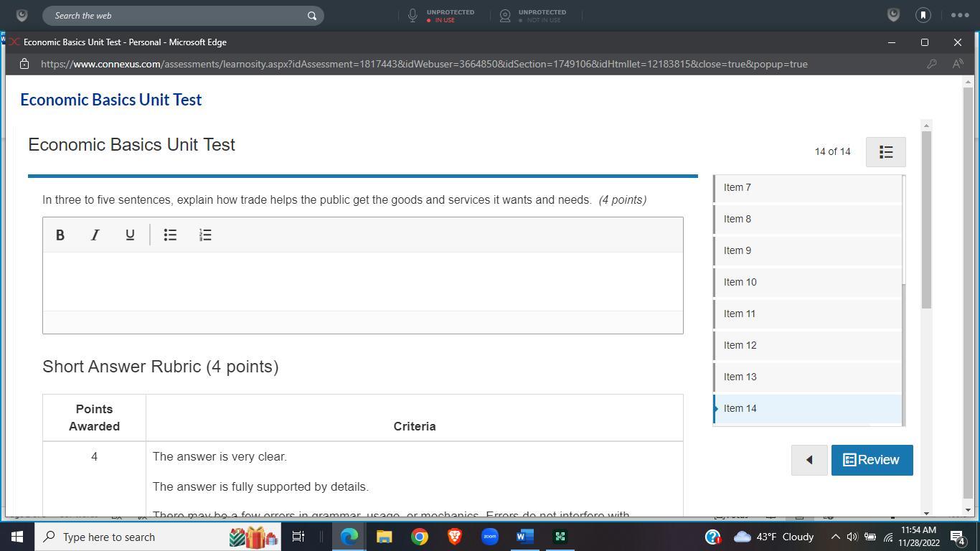Click the inner assessment scrollbar thumb

(926, 220)
